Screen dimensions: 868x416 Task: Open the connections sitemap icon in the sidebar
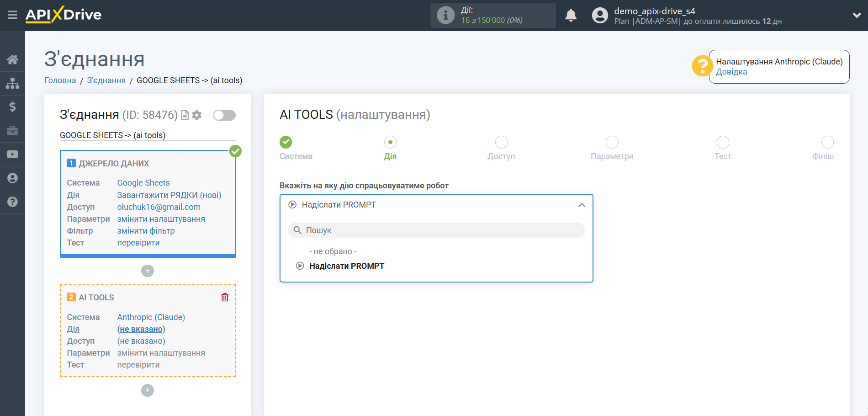coord(12,83)
